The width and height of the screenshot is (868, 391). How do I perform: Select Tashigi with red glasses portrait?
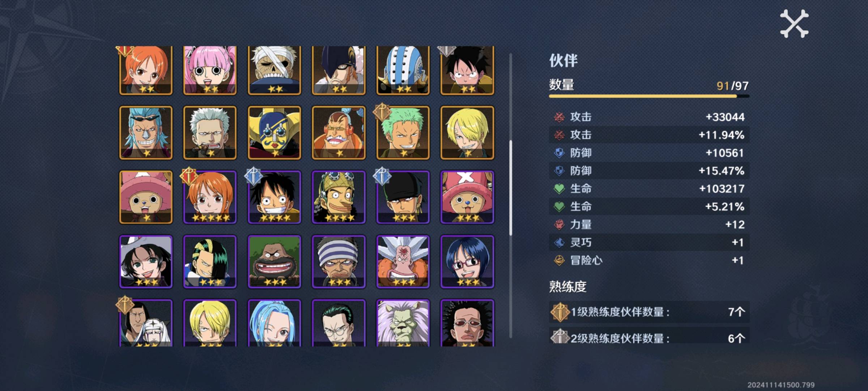click(x=467, y=262)
